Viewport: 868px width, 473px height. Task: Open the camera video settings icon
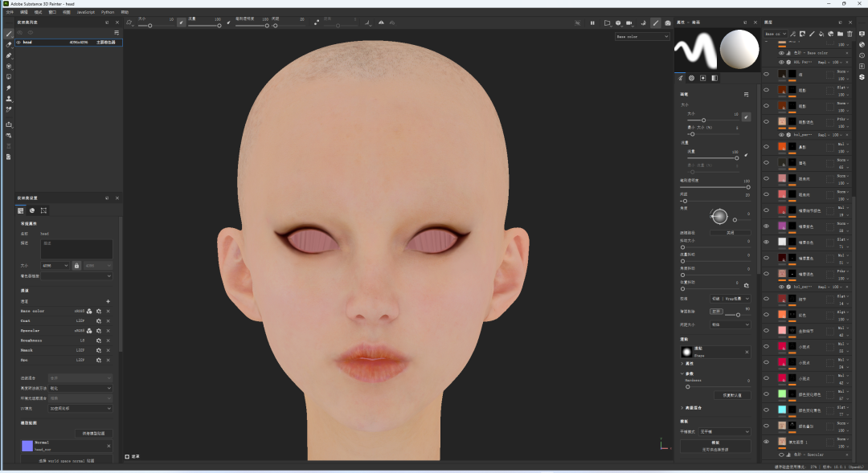click(628, 22)
